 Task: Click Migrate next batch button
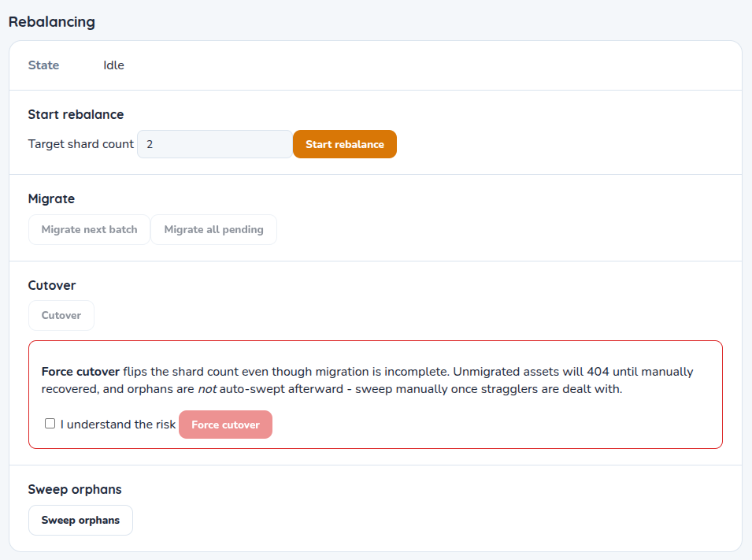click(89, 229)
